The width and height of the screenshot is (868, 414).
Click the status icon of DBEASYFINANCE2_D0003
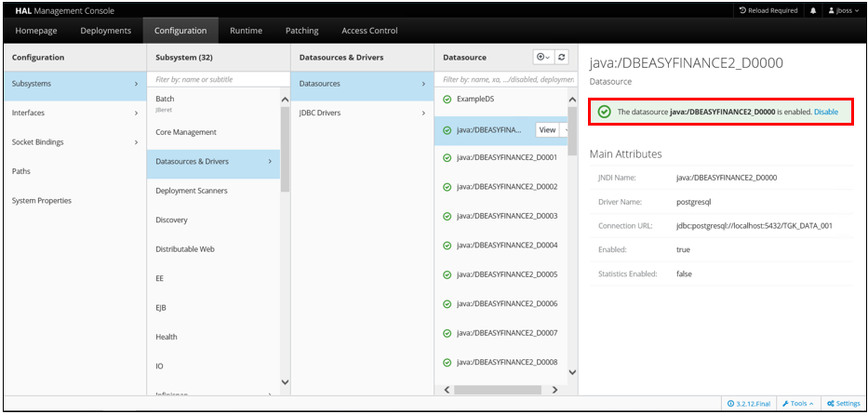[447, 217]
